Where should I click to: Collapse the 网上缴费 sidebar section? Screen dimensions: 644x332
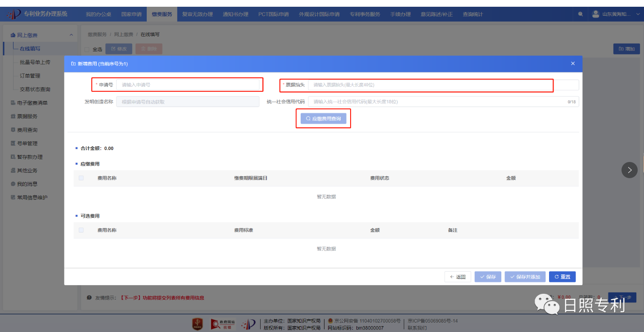coord(71,35)
